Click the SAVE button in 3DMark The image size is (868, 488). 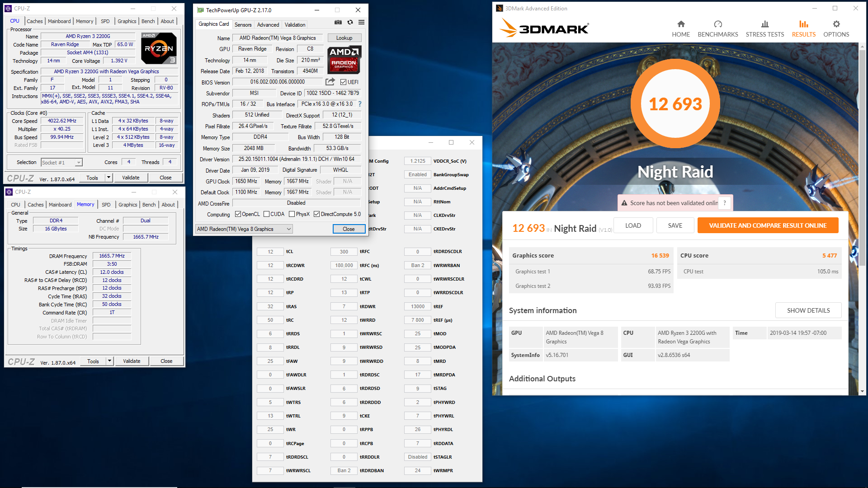675,225
